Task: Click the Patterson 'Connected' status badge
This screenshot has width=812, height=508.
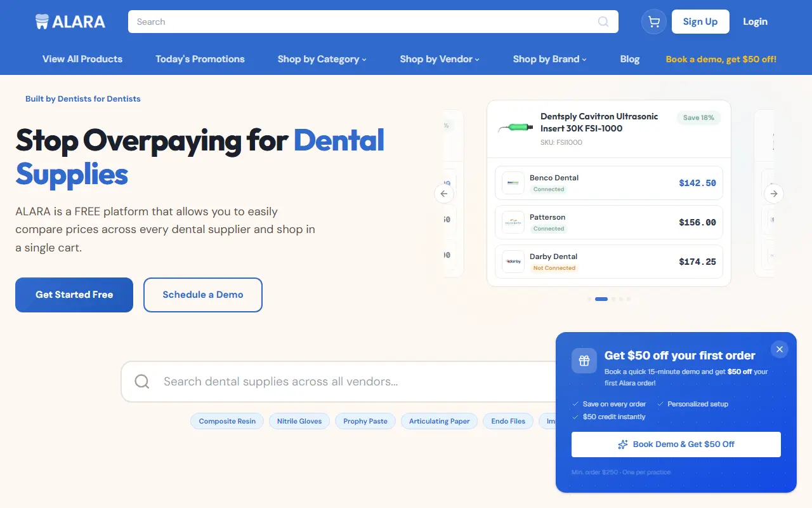Action: pos(549,229)
